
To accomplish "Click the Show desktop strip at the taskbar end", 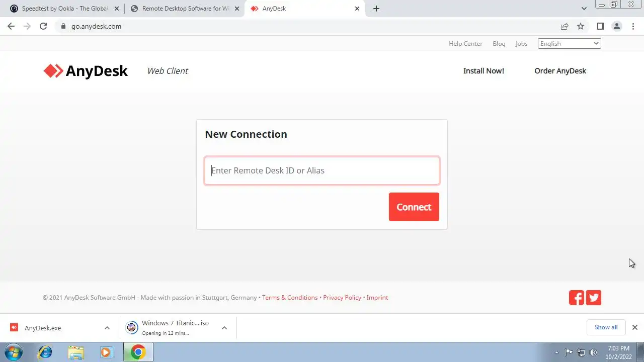I will pos(640,352).
